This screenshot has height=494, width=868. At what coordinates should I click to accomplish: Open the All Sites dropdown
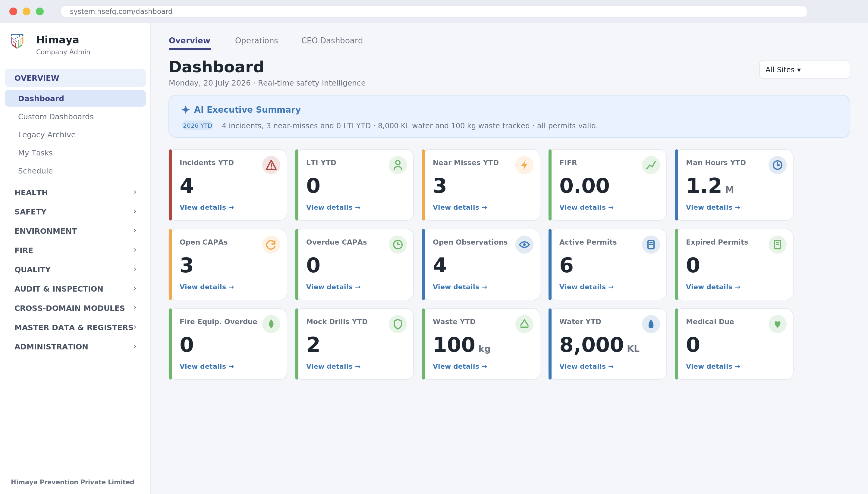pyautogui.click(x=804, y=70)
